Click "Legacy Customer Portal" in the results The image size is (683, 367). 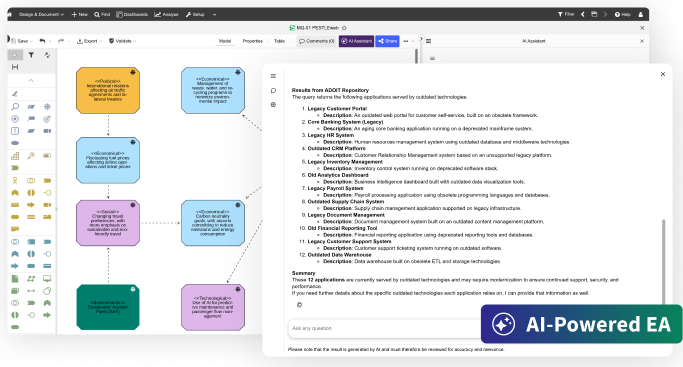click(x=337, y=109)
